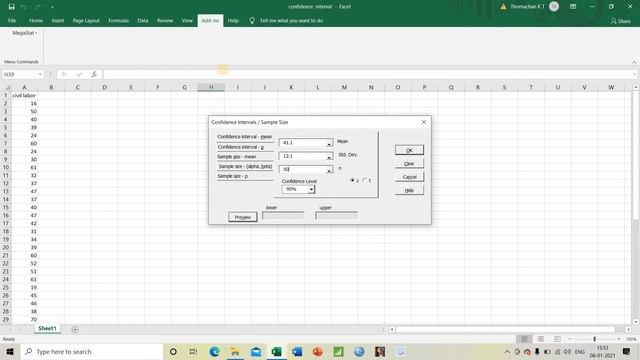Open Confidence Level 95% dropdown

(x=311, y=189)
